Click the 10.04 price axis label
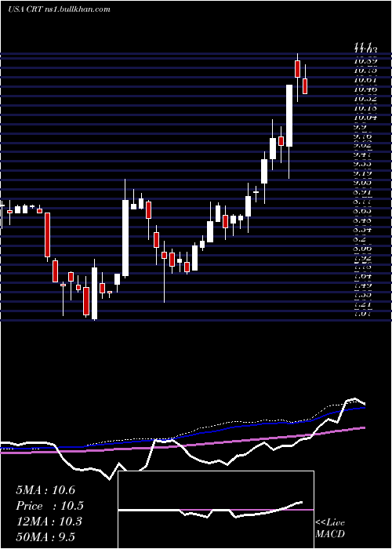The width and height of the screenshot is (392, 549). tap(365, 118)
